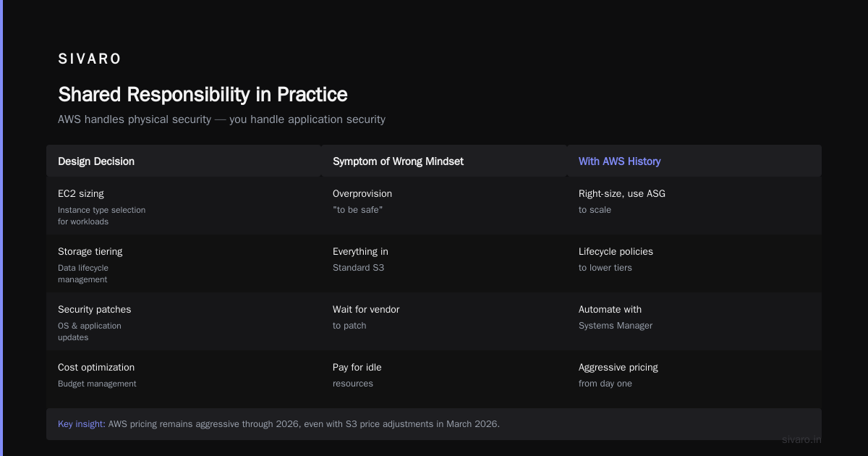Click the 'resources' text under Pay for idle
Image resolution: width=868 pixels, height=456 pixels.
[x=353, y=384]
